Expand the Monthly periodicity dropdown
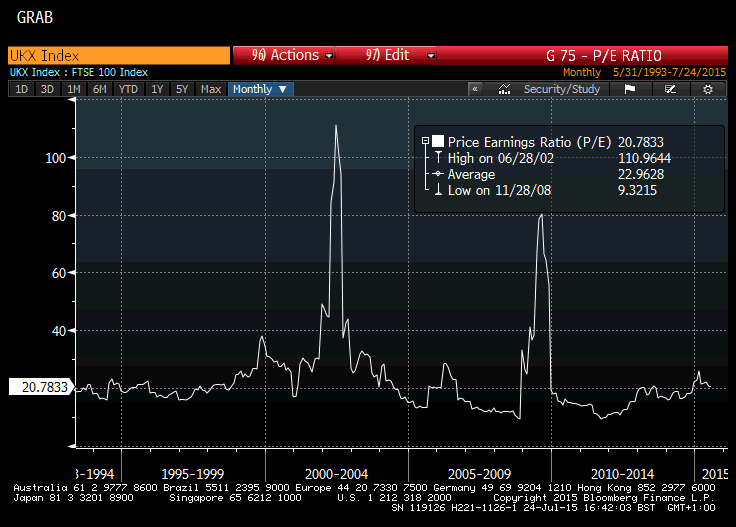Viewport: 736px width, 527px height. (x=261, y=89)
